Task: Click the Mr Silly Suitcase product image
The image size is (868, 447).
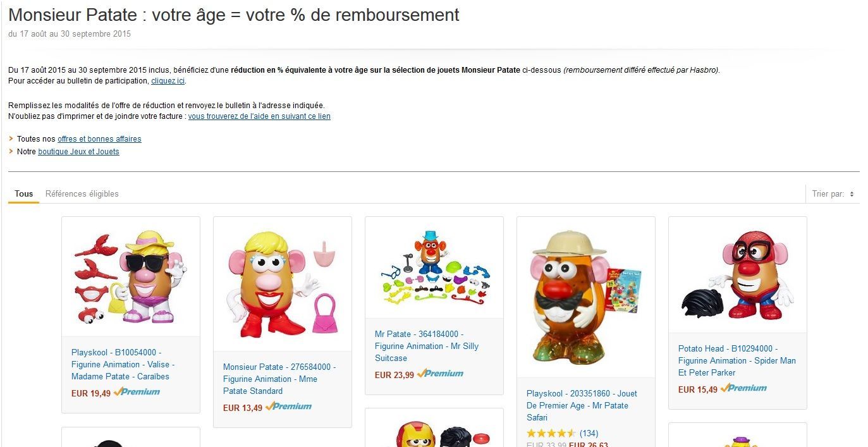Action: [x=434, y=268]
